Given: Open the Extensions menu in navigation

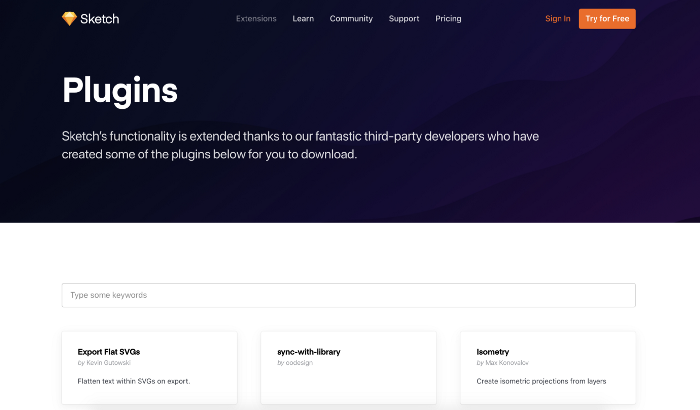Looking at the screenshot, I should [x=256, y=18].
